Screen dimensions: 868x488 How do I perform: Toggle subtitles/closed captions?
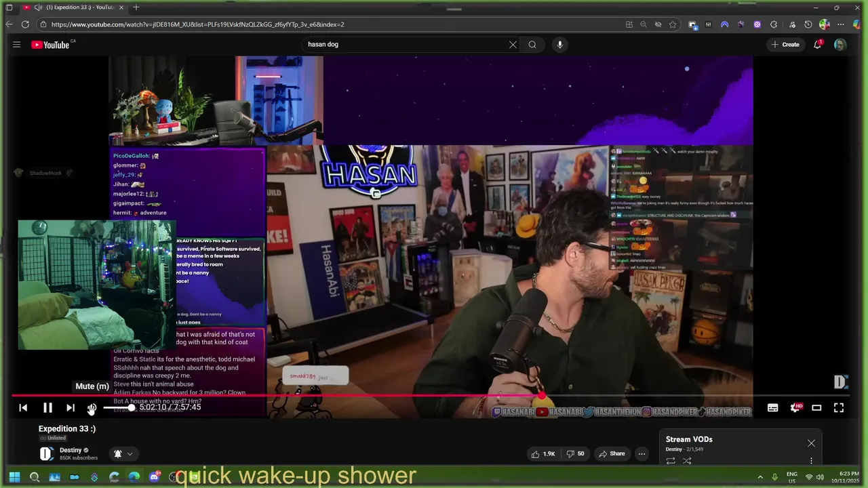click(772, 407)
